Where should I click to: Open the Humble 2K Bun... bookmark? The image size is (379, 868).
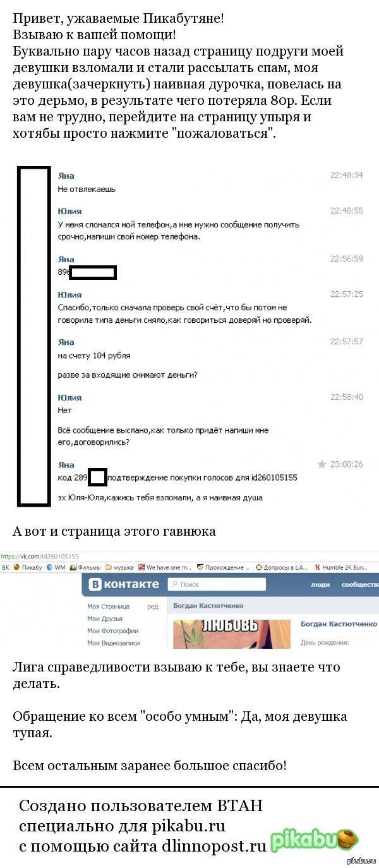pyautogui.click(x=346, y=567)
